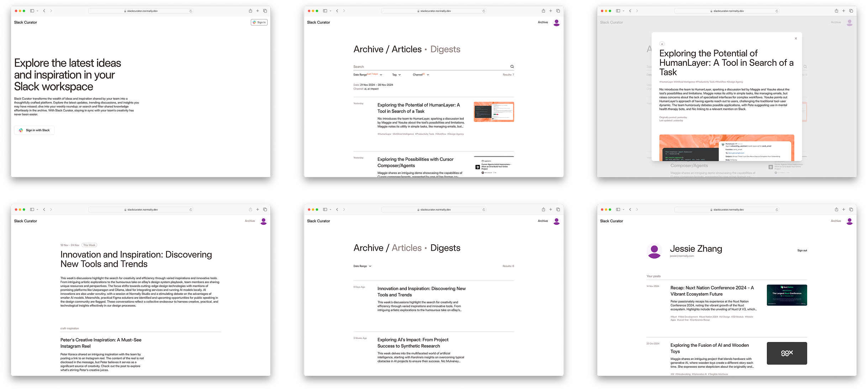Close the HumanLayer article popup with the X
The width and height of the screenshot is (868, 389).
point(796,38)
